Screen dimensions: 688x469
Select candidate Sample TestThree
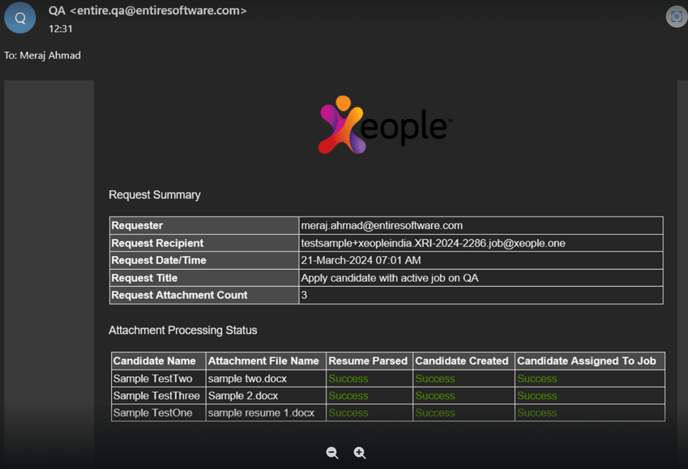(156, 396)
